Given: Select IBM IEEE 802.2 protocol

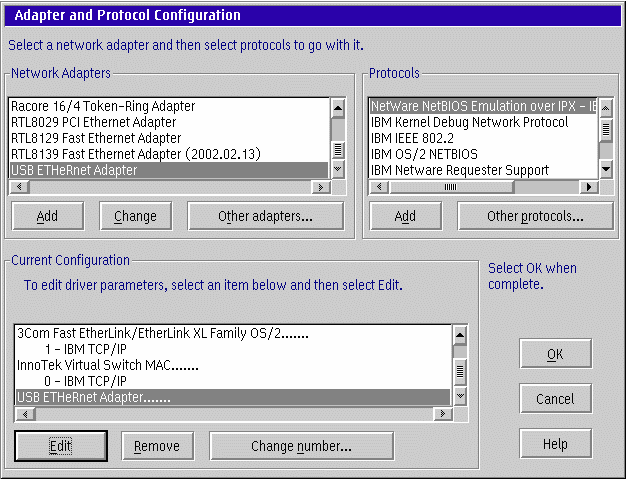Looking at the screenshot, I should tap(483, 138).
